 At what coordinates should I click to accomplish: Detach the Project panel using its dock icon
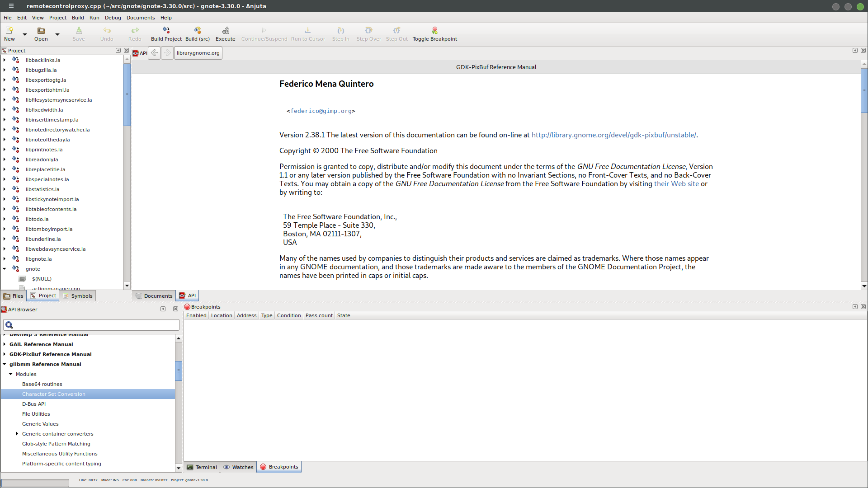(118, 51)
